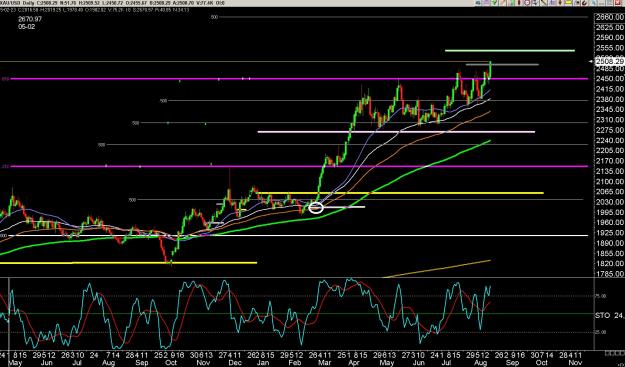Click the 2065.00 price axis label
Screen dimensions: 625x367
609,192
